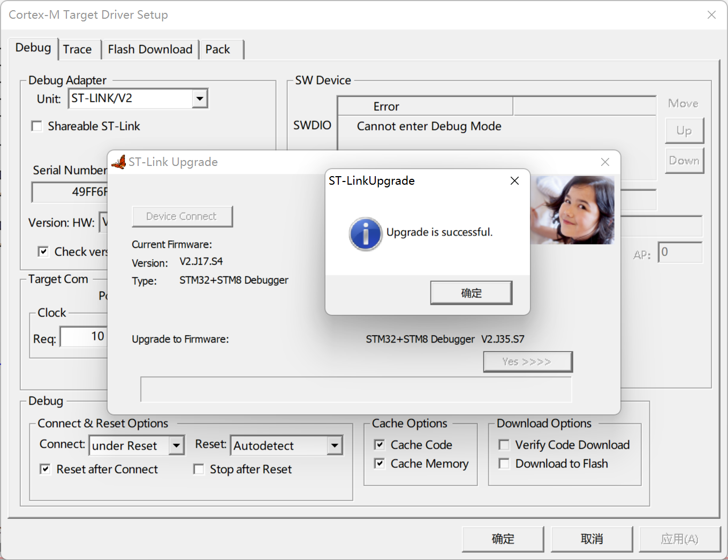Confirm the Upgrade is successful message
Image resolution: width=728 pixels, height=560 pixels.
point(471,293)
